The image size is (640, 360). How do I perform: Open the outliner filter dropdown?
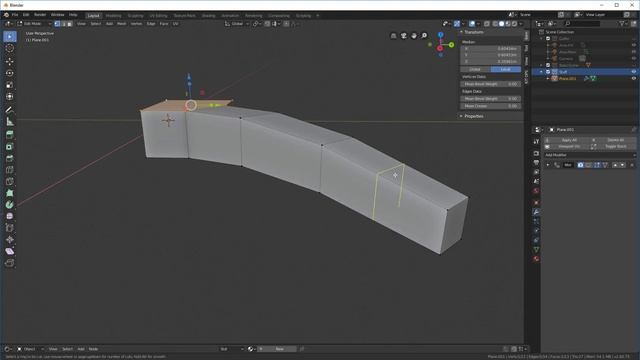[623, 24]
